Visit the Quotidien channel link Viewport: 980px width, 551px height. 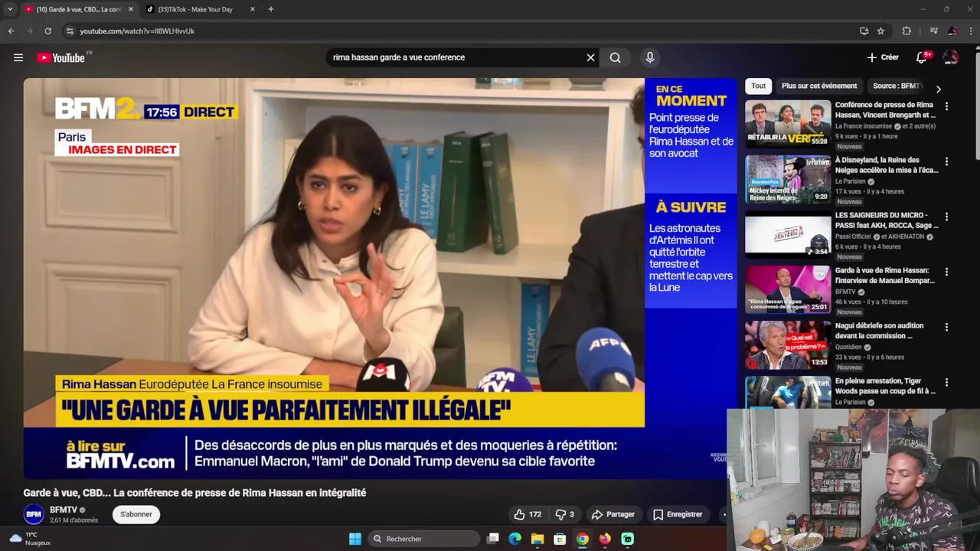coord(848,347)
